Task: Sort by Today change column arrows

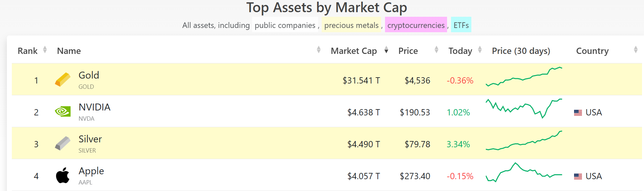Action: point(480,50)
